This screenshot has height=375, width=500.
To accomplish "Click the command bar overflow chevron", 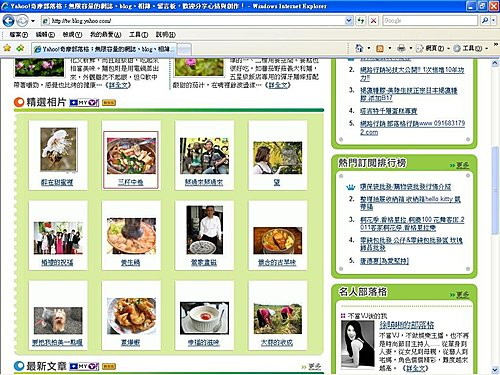I will pyautogui.click(x=495, y=45).
